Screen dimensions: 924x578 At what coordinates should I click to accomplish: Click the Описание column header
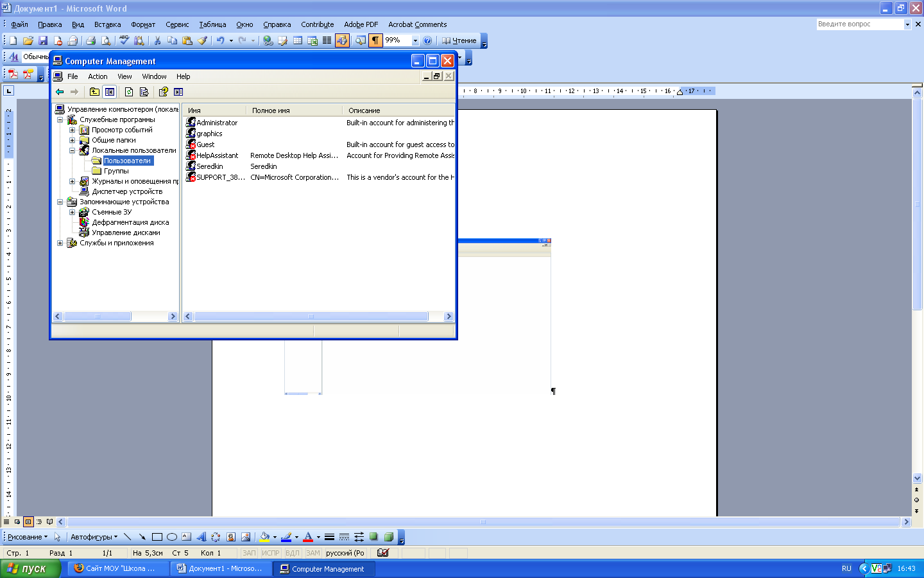[x=398, y=110]
